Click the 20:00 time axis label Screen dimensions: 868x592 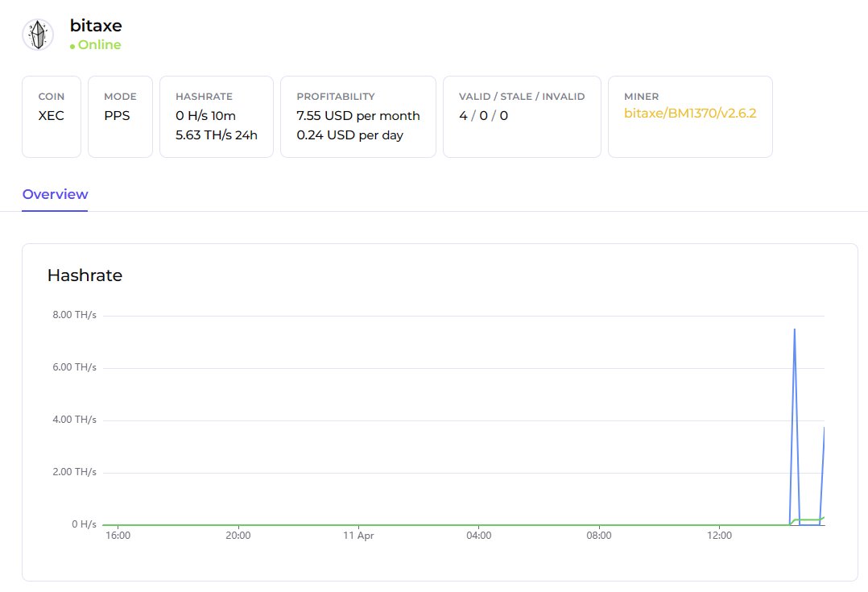pos(238,536)
